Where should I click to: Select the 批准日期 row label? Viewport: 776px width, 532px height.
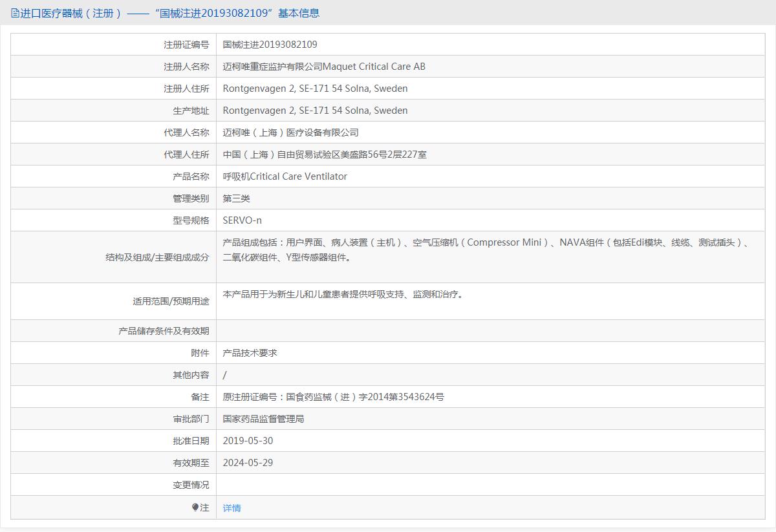[x=191, y=441]
